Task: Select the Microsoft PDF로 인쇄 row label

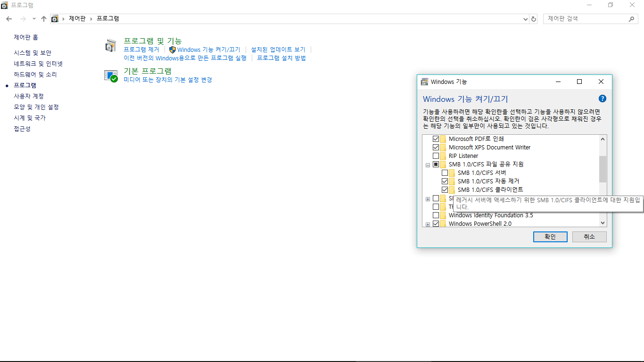Action: [476, 139]
